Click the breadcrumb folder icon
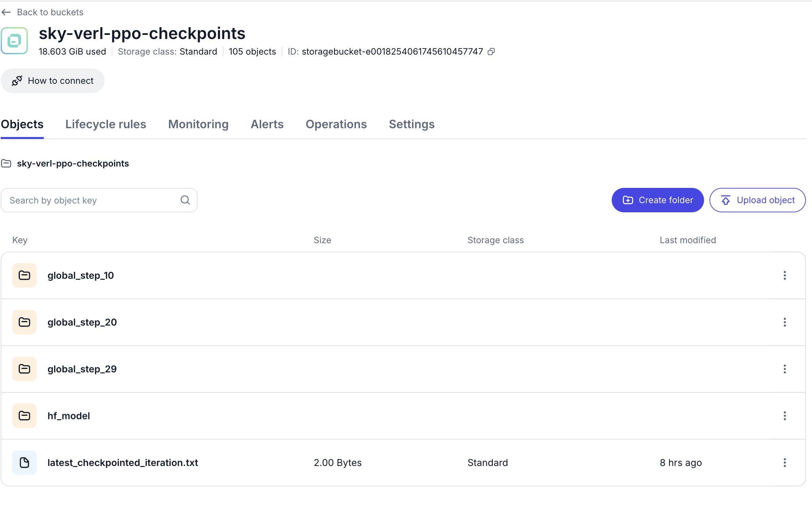 pyautogui.click(x=6, y=163)
